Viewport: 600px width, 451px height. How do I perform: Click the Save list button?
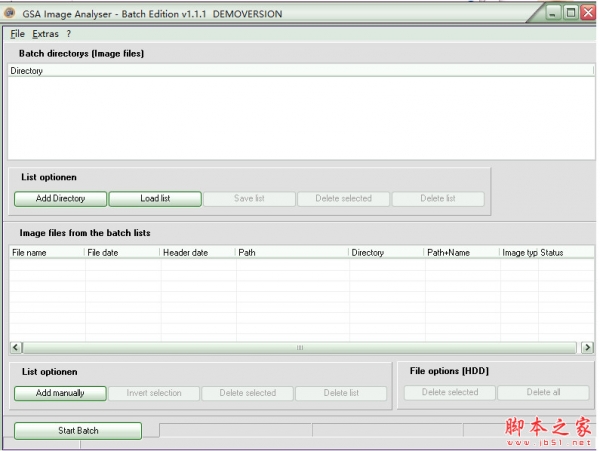point(249,199)
